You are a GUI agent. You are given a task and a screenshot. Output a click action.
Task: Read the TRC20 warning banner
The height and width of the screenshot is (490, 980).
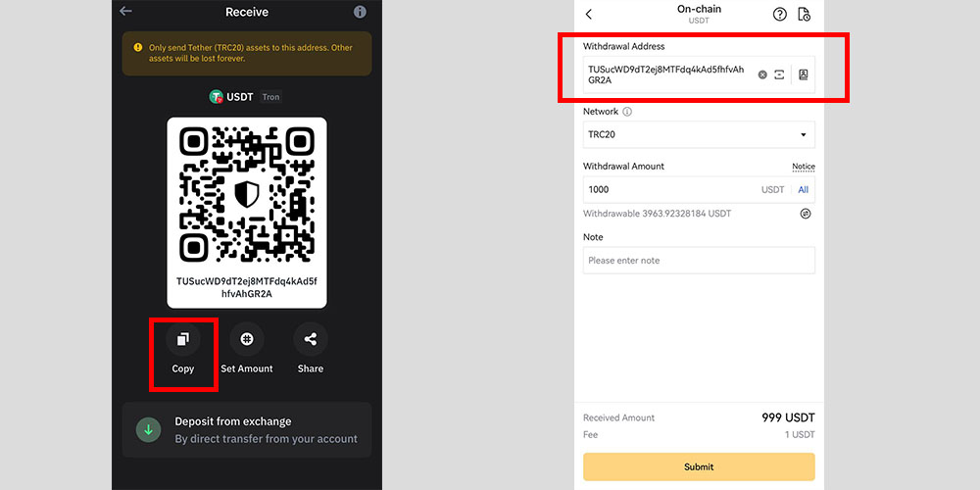(247, 54)
